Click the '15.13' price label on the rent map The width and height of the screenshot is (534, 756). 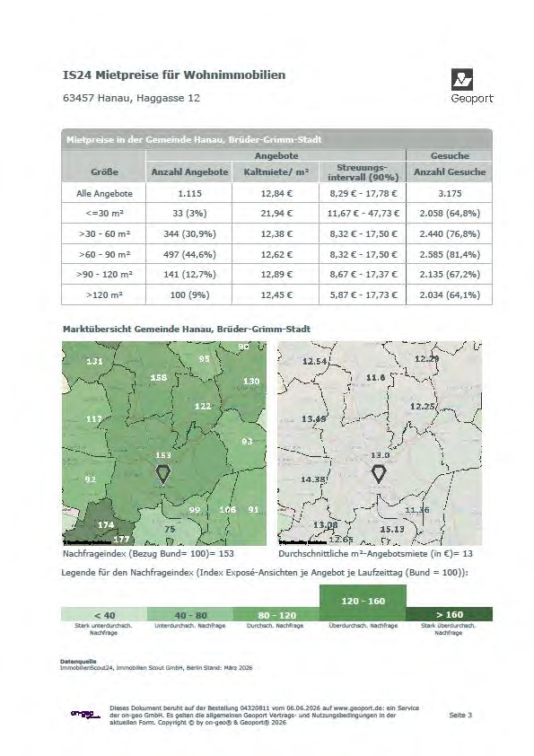point(392,529)
